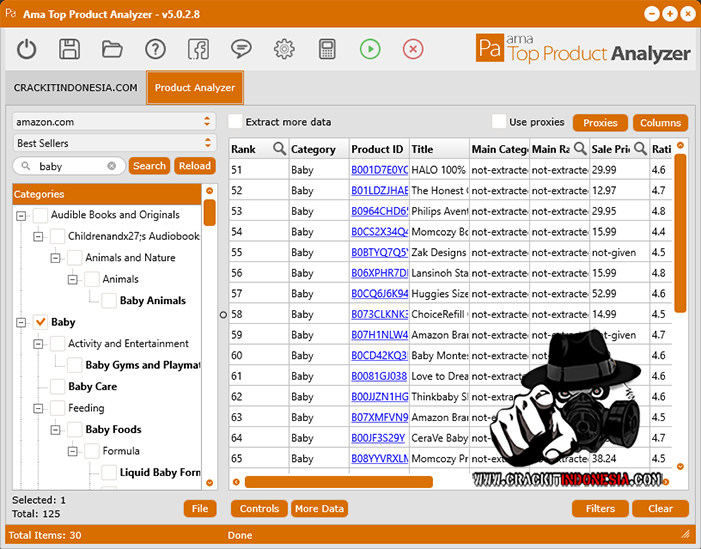Enable the Extract more data checkbox
This screenshot has height=549, width=701.
[236, 122]
